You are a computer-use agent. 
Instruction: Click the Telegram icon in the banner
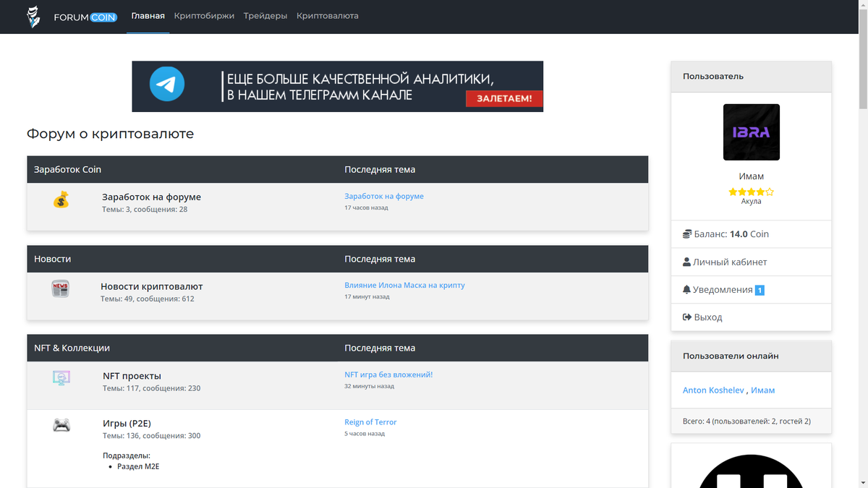167,84
